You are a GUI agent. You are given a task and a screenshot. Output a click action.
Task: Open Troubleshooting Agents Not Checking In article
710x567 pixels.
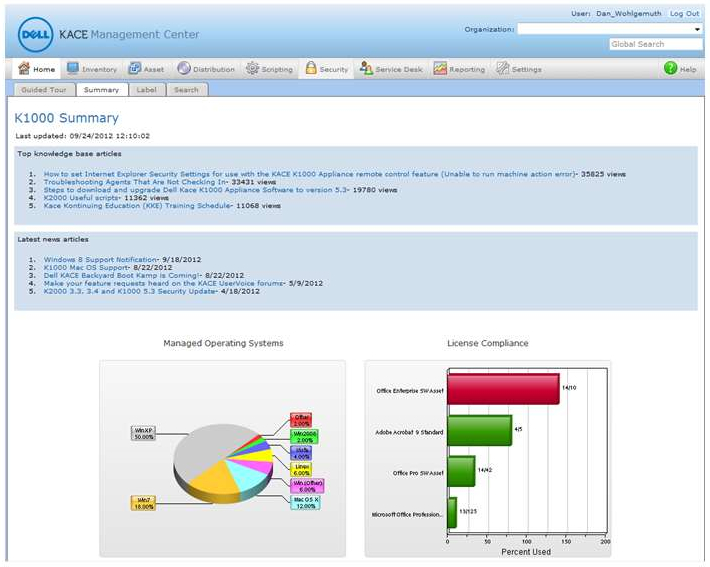click(x=136, y=182)
